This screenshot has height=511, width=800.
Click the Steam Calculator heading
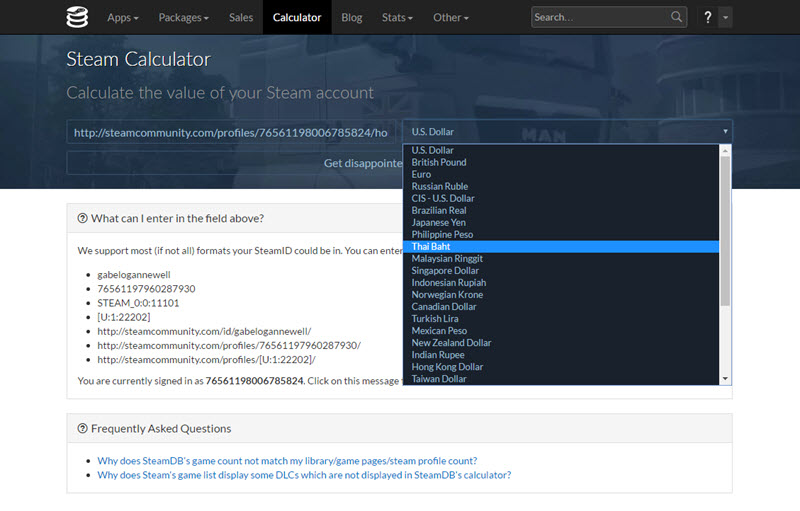[x=138, y=59]
